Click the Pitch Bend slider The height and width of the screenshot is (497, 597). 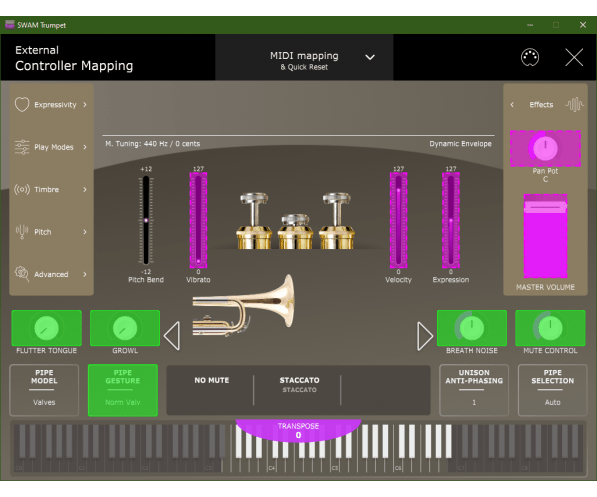click(146, 220)
